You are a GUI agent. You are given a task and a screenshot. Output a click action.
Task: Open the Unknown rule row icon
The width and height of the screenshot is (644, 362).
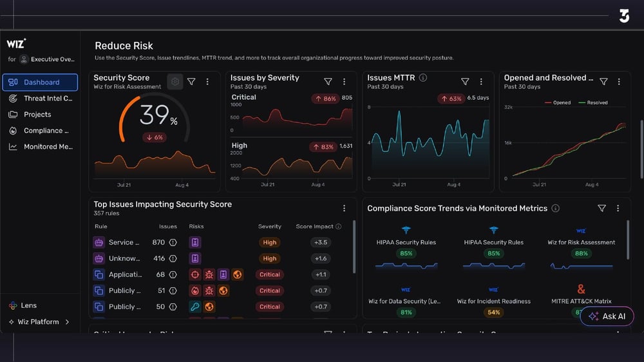tap(99, 258)
